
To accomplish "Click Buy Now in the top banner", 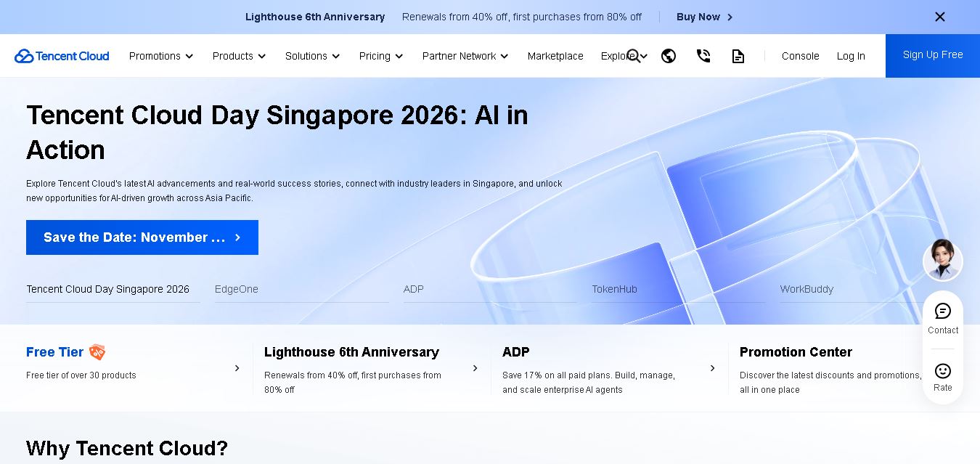I will click(x=698, y=17).
